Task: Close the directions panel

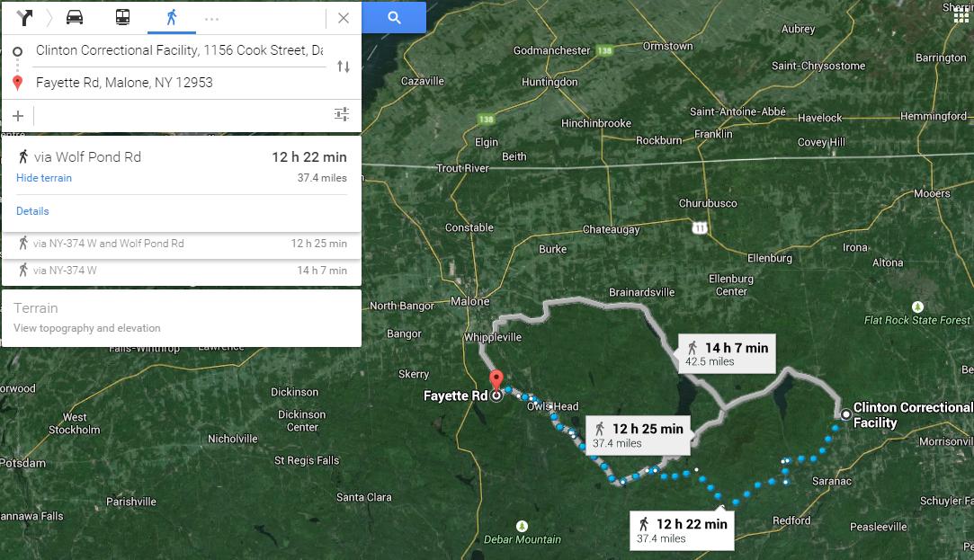Action: pyautogui.click(x=344, y=18)
